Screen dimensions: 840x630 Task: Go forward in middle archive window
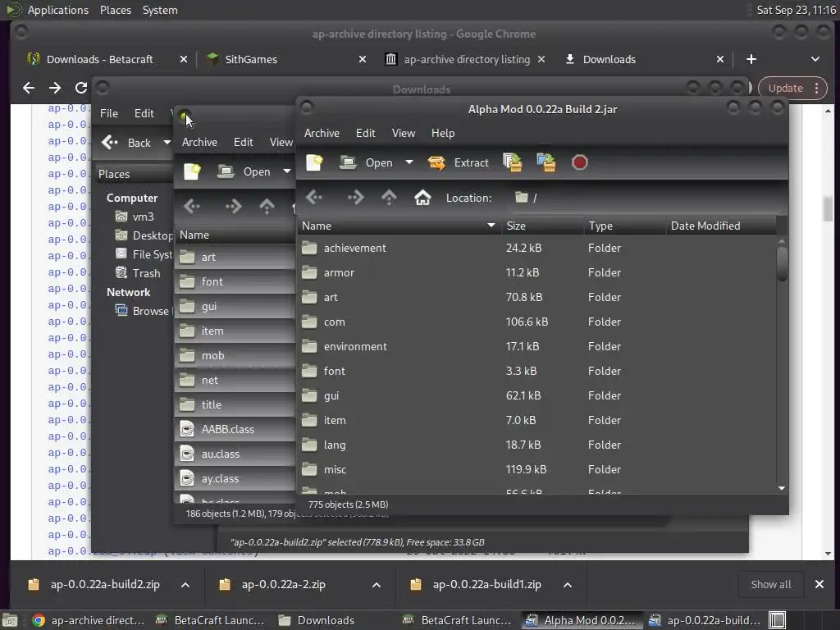233,206
